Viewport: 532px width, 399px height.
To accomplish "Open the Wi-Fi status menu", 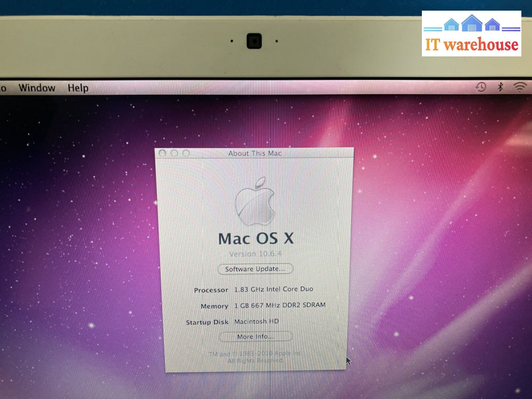I will pyautogui.click(x=519, y=87).
